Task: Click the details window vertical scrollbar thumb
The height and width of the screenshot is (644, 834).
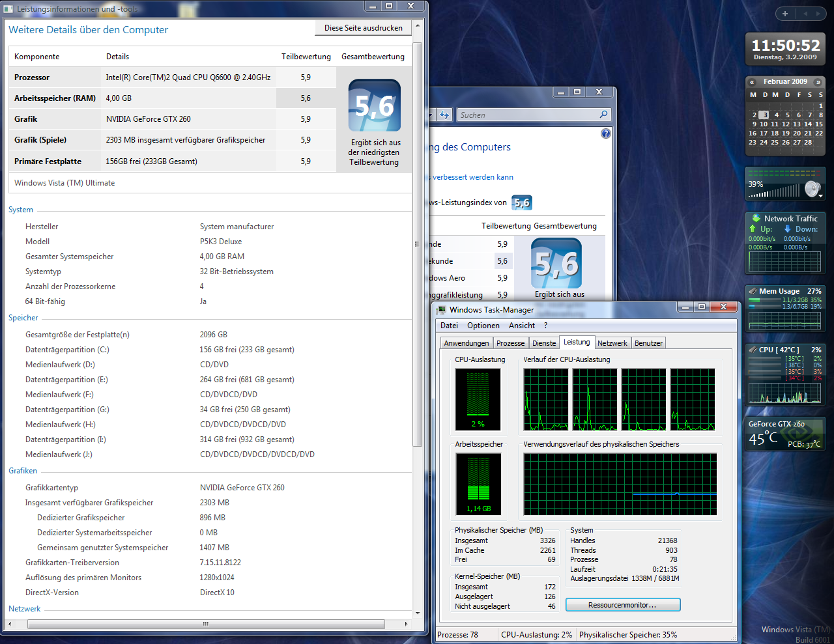Action: 418,244
